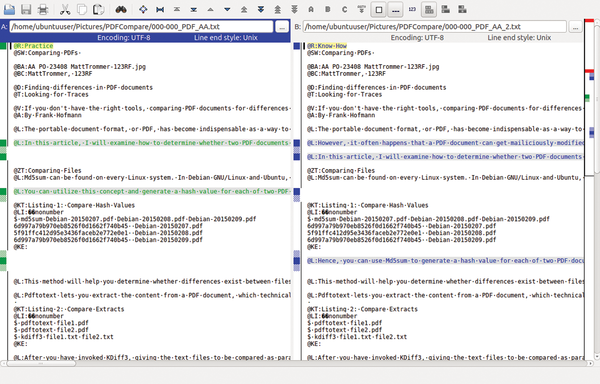Select lines from source A icon
Viewport: 600px width, 384px height.
pyautogui.click(x=311, y=9)
